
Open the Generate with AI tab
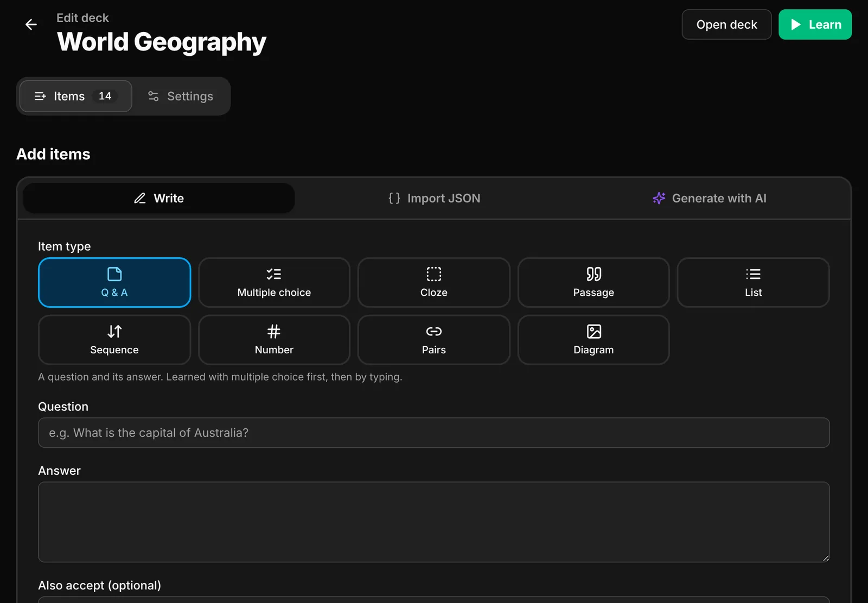click(x=710, y=198)
